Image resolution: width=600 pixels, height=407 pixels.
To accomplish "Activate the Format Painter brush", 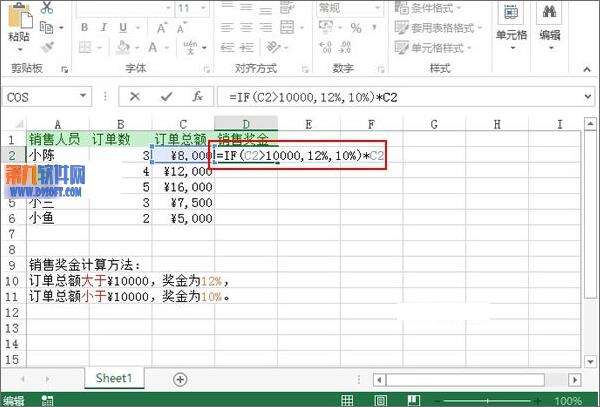I will tap(47, 47).
